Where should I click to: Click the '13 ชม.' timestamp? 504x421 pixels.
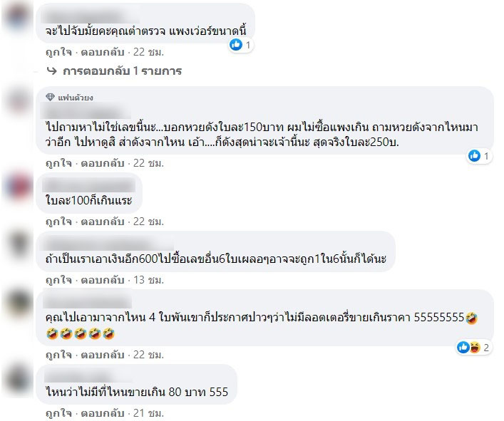click(148, 280)
